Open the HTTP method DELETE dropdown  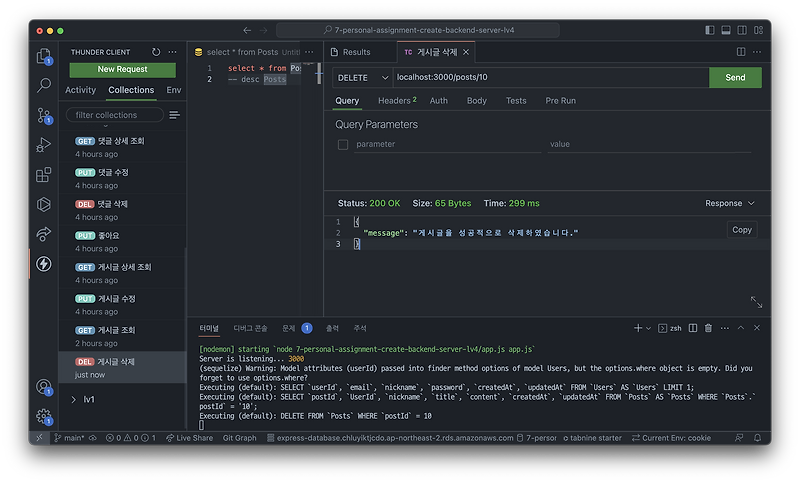[x=363, y=78]
